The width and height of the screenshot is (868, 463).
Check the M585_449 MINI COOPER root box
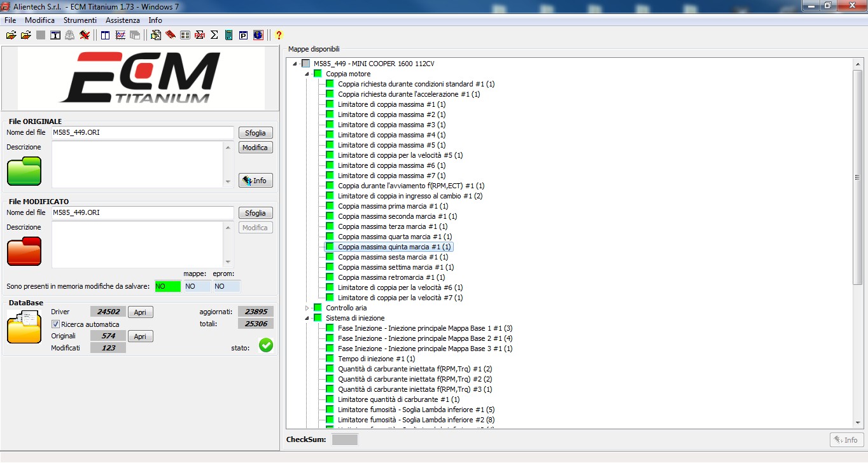coord(305,64)
